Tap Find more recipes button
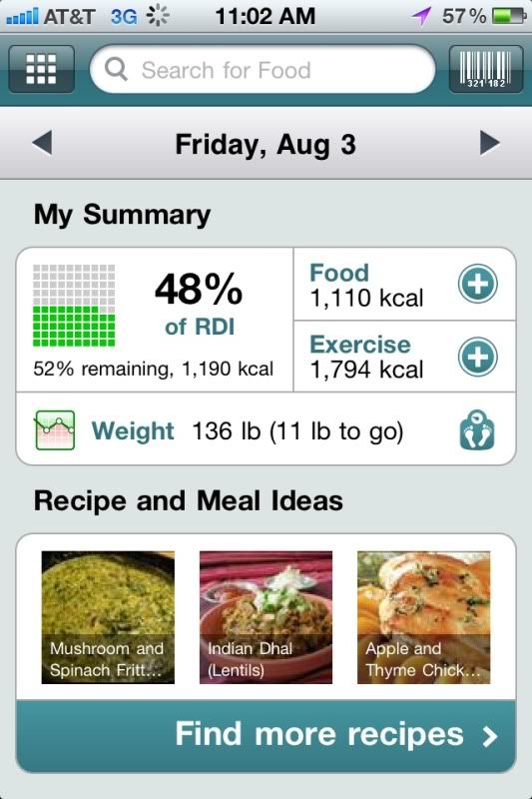532x799 pixels. click(x=266, y=736)
